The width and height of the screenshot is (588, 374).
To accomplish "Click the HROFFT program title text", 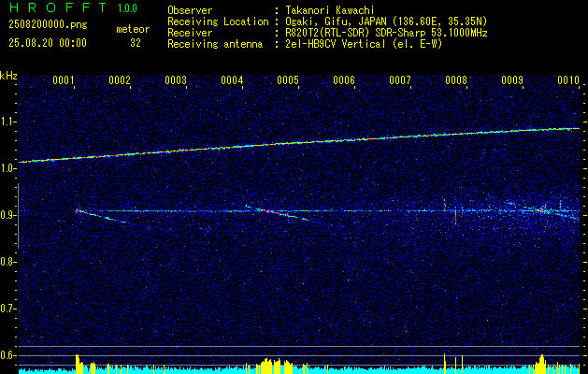I will tap(58, 7).
